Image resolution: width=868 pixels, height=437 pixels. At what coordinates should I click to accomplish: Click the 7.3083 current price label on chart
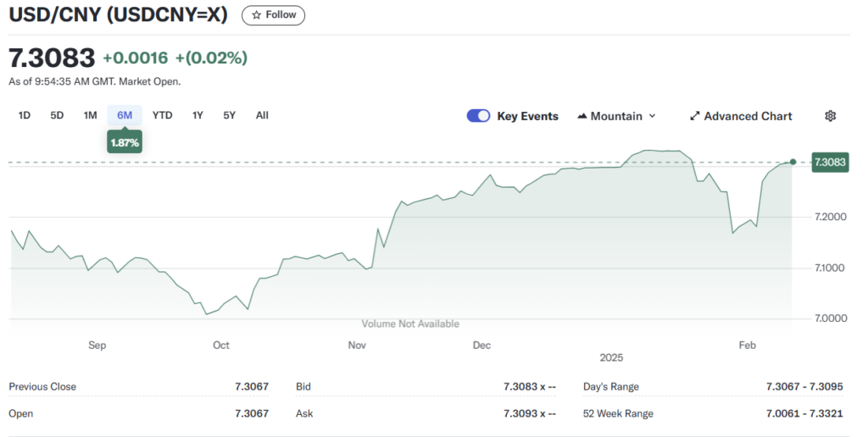click(830, 162)
